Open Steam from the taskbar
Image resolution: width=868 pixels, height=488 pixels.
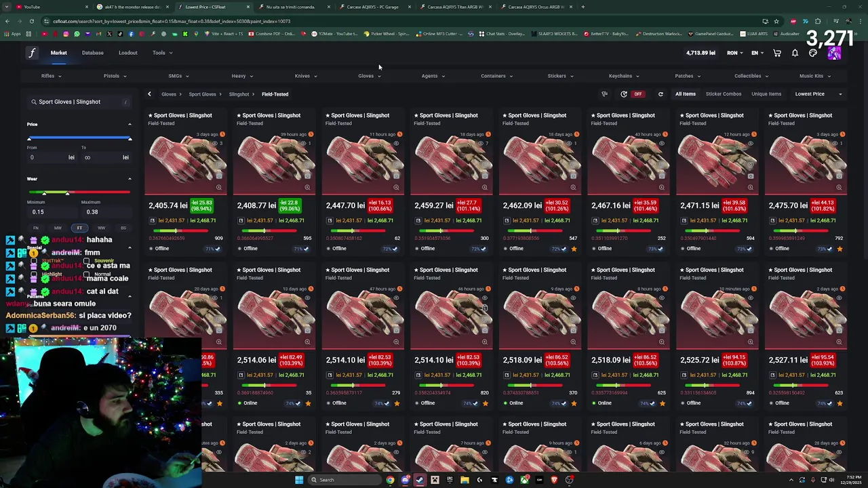(420, 480)
